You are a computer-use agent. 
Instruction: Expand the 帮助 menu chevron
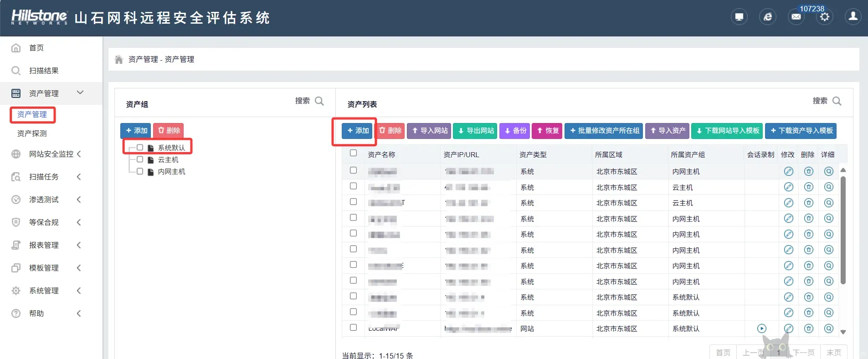tap(79, 313)
